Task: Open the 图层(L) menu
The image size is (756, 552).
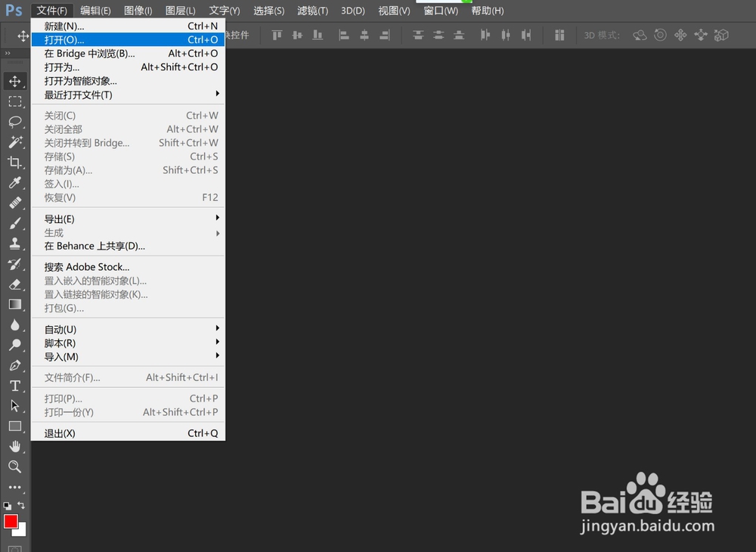Action: (181, 11)
